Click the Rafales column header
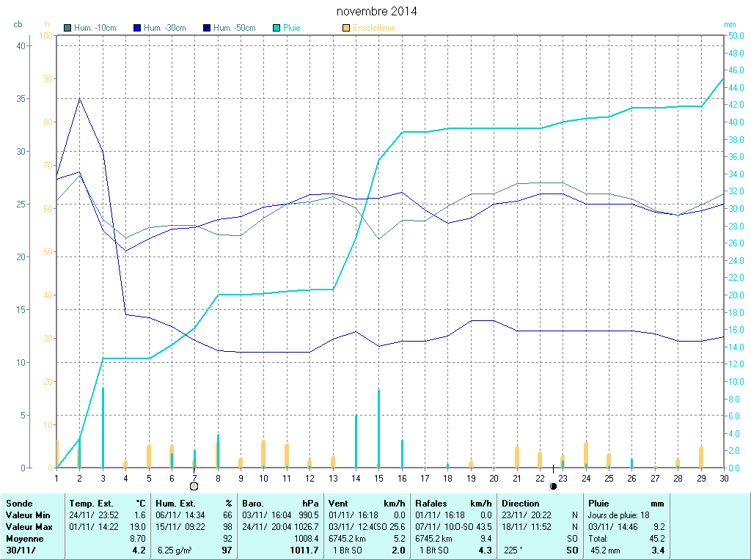The width and height of the screenshot is (751, 560). coord(431,504)
